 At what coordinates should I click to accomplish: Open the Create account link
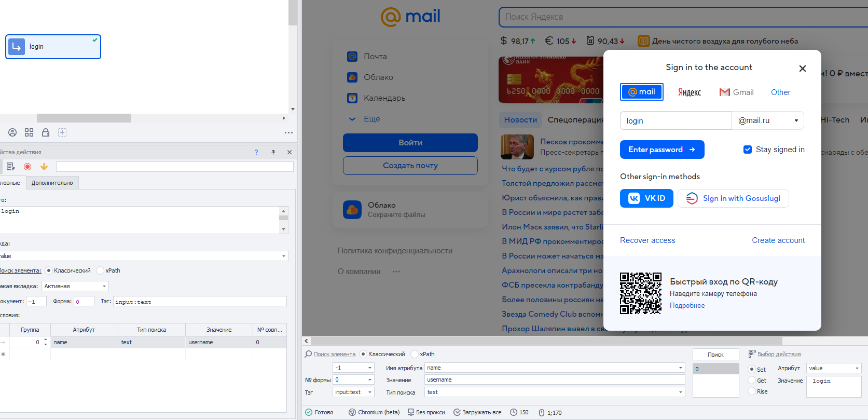click(778, 240)
